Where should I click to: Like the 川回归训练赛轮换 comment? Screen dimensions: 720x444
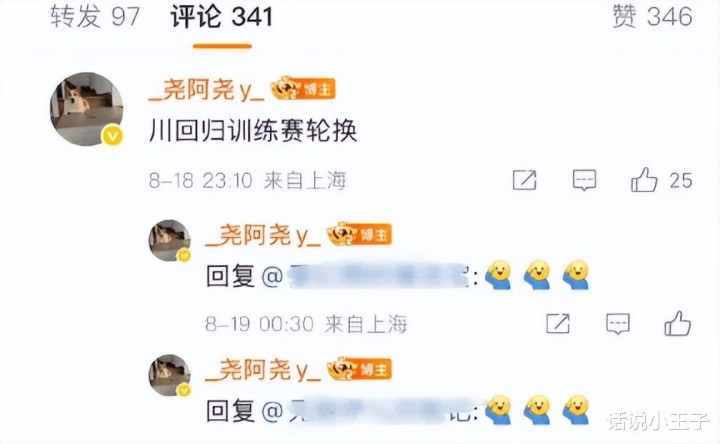click(x=644, y=180)
